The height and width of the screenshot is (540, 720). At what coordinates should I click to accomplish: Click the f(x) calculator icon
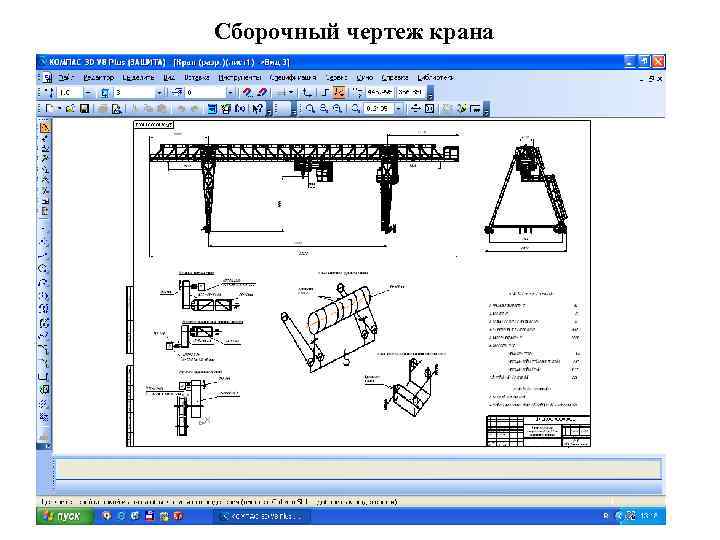click(240, 109)
